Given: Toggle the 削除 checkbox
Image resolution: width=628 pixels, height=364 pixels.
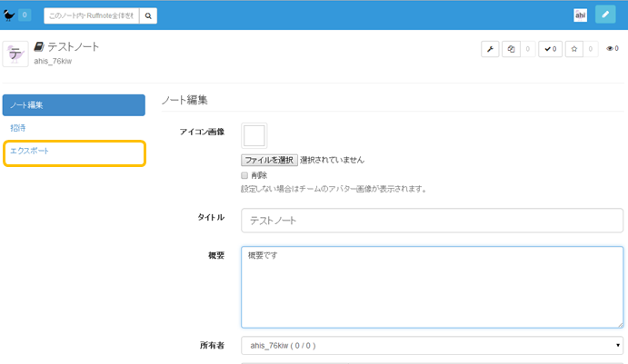Looking at the screenshot, I should point(244,175).
